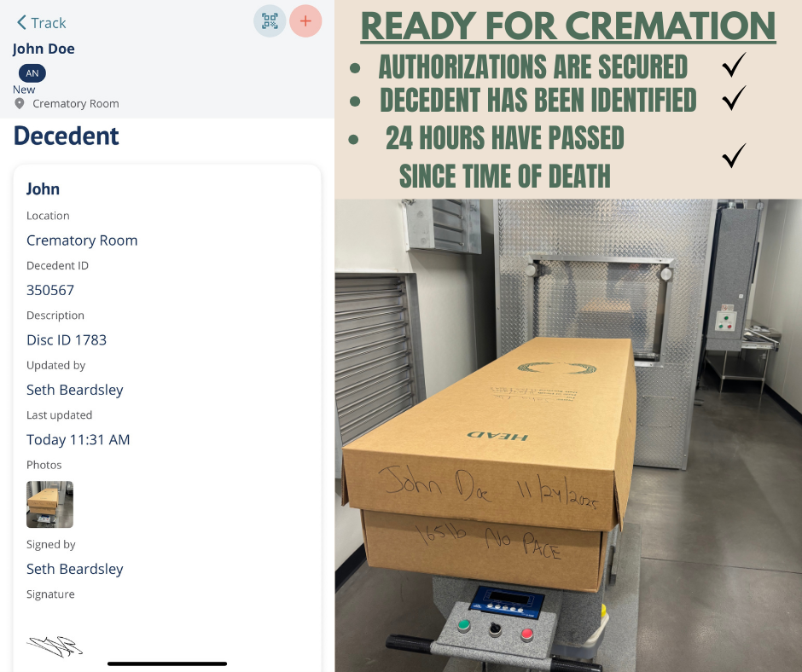The image size is (802, 672).
Task: Tap Seth Beardsley under Signed by
Action: 75,569
